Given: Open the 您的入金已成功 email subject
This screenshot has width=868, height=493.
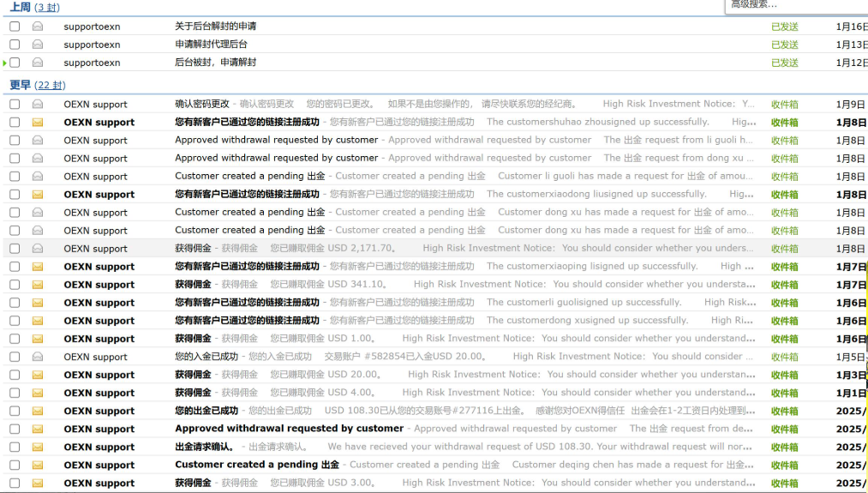Looking at the screenshot, I should tap(207, 357).
